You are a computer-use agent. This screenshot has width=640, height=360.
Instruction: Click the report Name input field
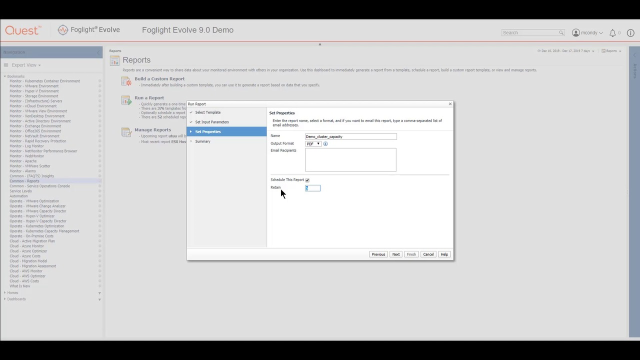click(351, 136)
